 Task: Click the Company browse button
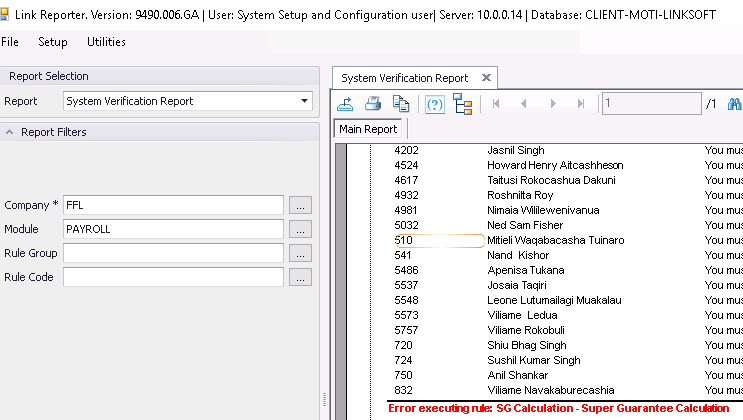pyautogui.click(x=300, y=205)
